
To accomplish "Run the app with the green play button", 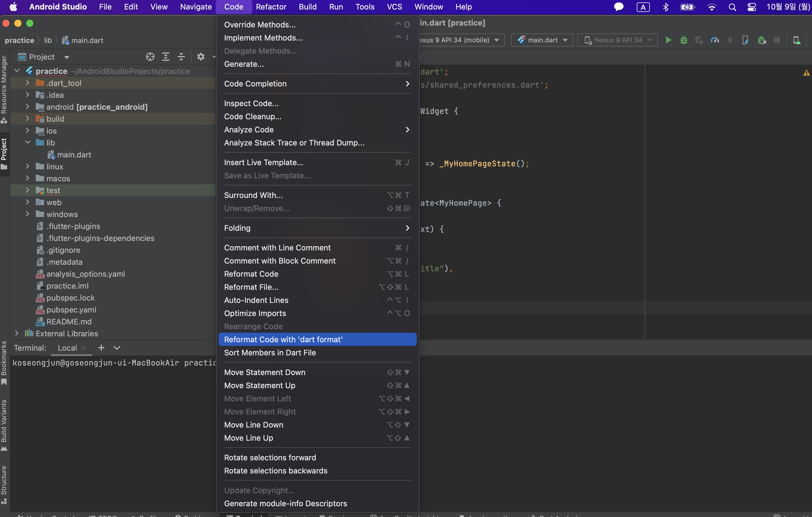I will pos(668,40).
